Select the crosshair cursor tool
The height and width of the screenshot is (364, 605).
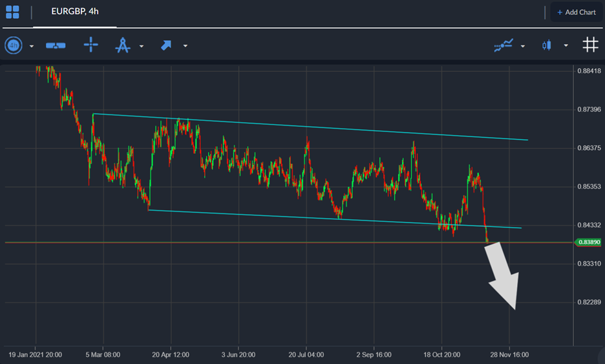pos(91,45)
